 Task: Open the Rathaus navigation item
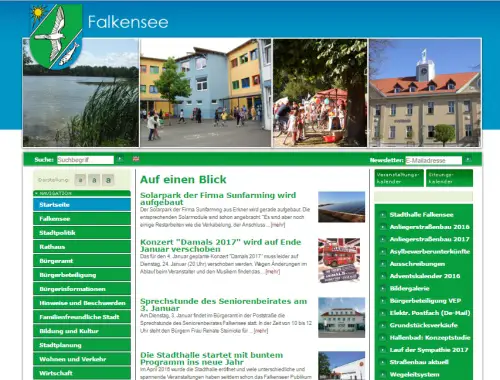click(82, 247)
